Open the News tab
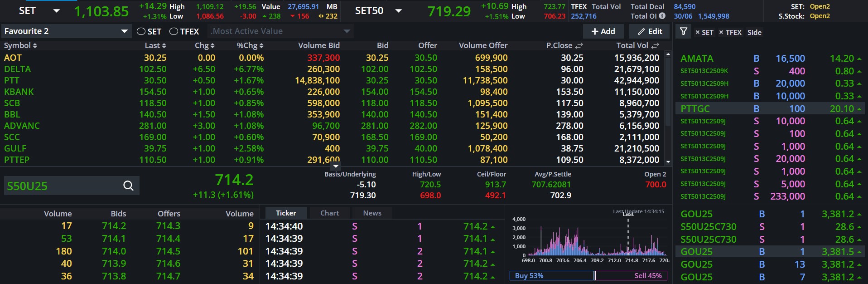Screen dimensions: 868x284 [372, 213]
